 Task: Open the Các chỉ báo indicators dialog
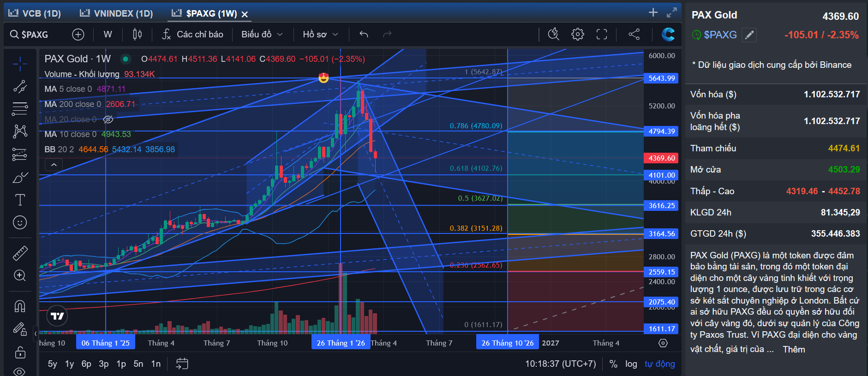tap(193, 35)
